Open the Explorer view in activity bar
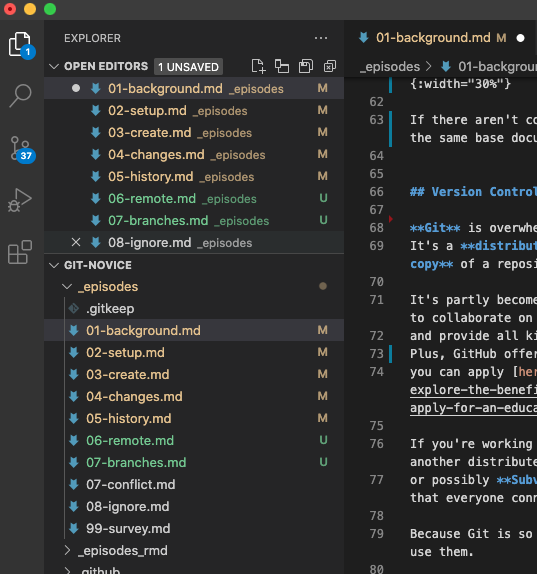This screenshot has width=537, height=574. pyautogui.click(x=21, y=45)
